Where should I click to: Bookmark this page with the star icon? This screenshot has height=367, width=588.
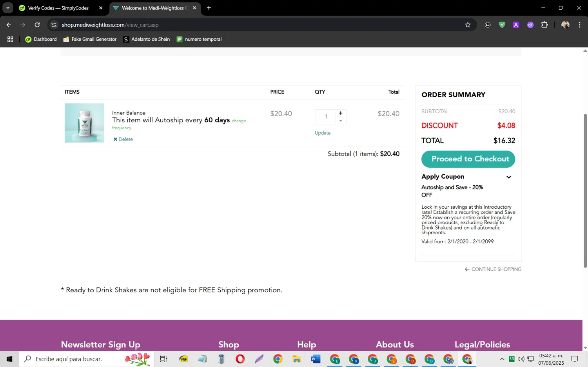click(x=468, y=25)
